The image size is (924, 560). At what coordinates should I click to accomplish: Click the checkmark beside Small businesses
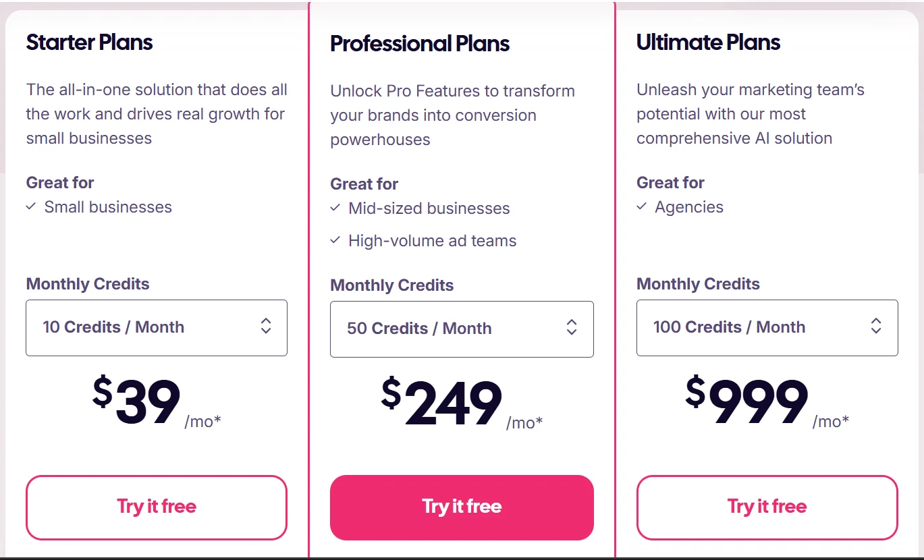tap(31, 206)
